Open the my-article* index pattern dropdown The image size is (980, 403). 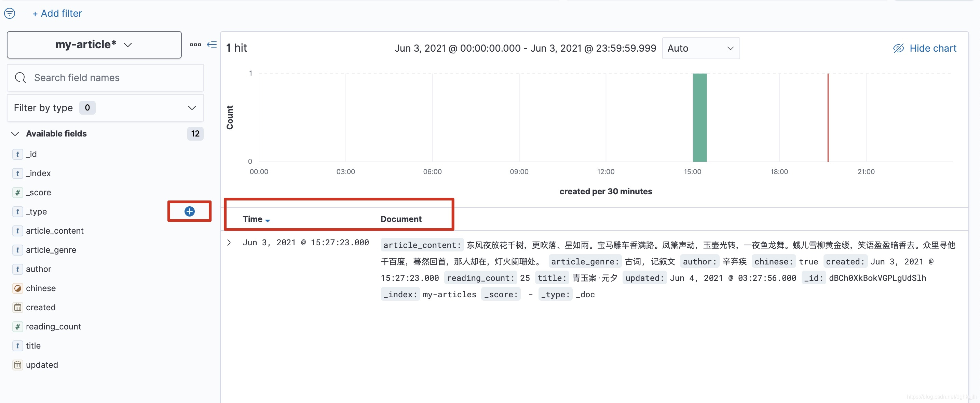click(94, 44)
